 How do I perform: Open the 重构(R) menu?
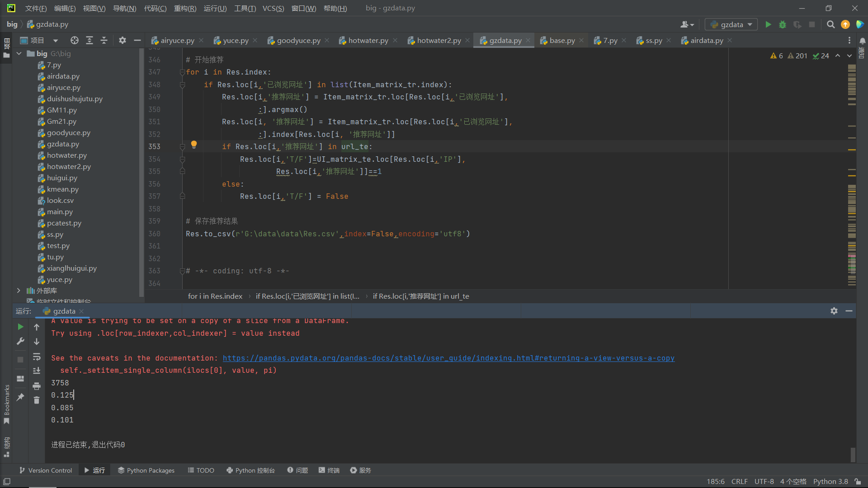coord(185,8)
